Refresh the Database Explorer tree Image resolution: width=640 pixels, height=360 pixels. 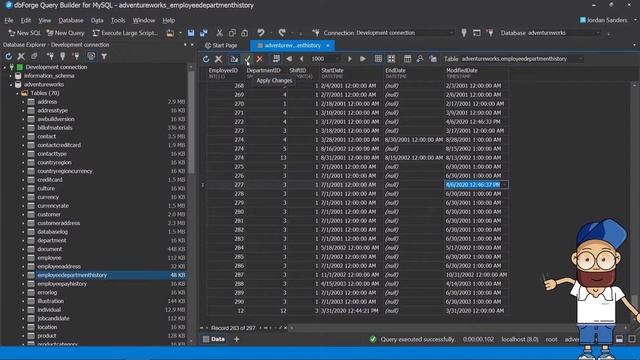point(9,56)
